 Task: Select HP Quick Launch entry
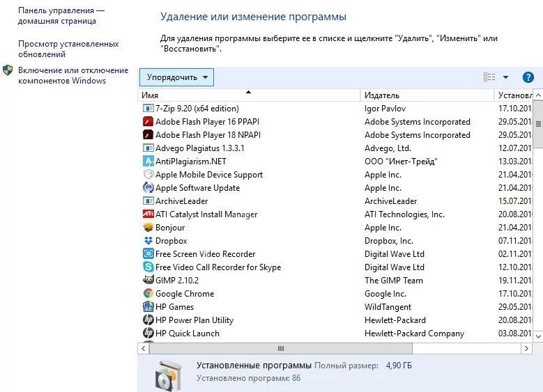tap(187, 333)
